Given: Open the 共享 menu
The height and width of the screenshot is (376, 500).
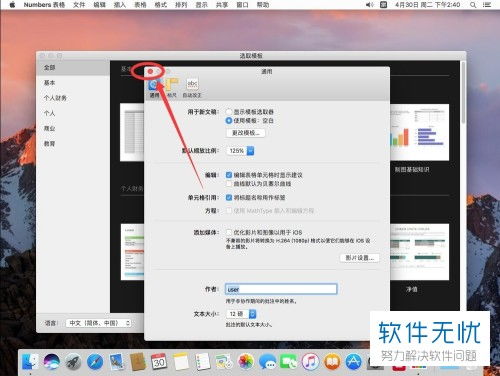Looking at the screenshot, I should 222,5.
